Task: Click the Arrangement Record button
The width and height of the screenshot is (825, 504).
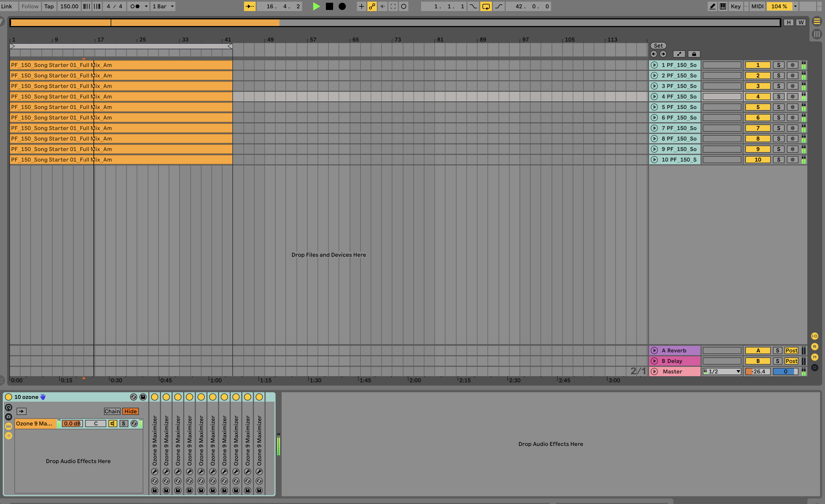Action: 342,6
